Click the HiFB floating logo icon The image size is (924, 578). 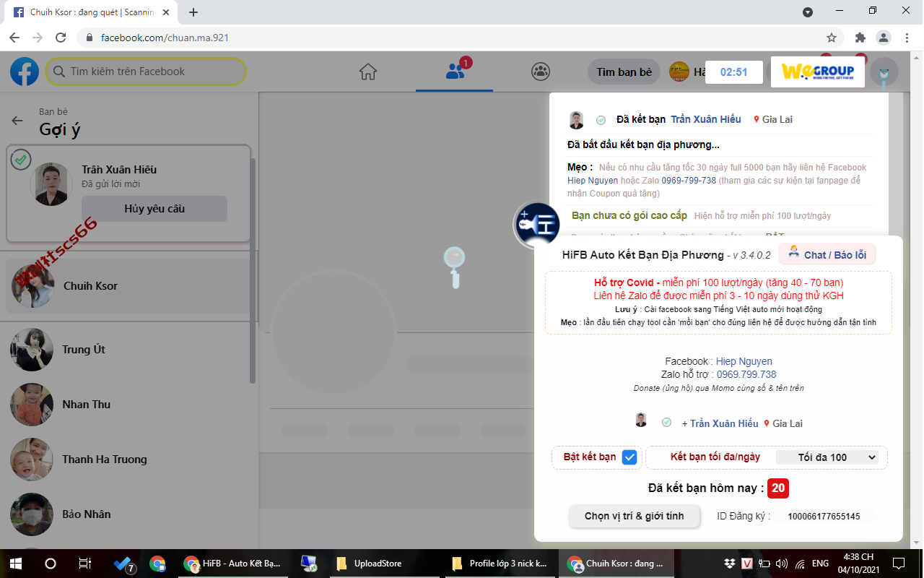(x=537, y=225)
